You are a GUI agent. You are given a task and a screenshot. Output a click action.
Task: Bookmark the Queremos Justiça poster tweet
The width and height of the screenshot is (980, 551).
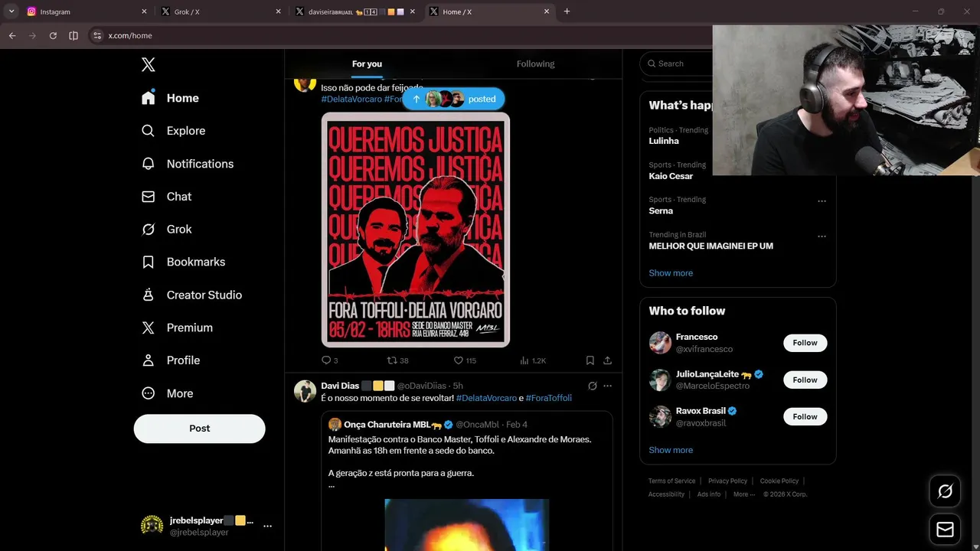point(590,360)
